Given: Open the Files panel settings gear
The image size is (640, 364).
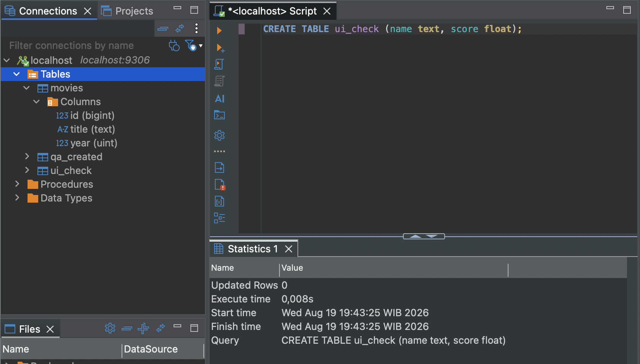Looking at the screenshot, I should pyautogui.click(x=110, y=328).
